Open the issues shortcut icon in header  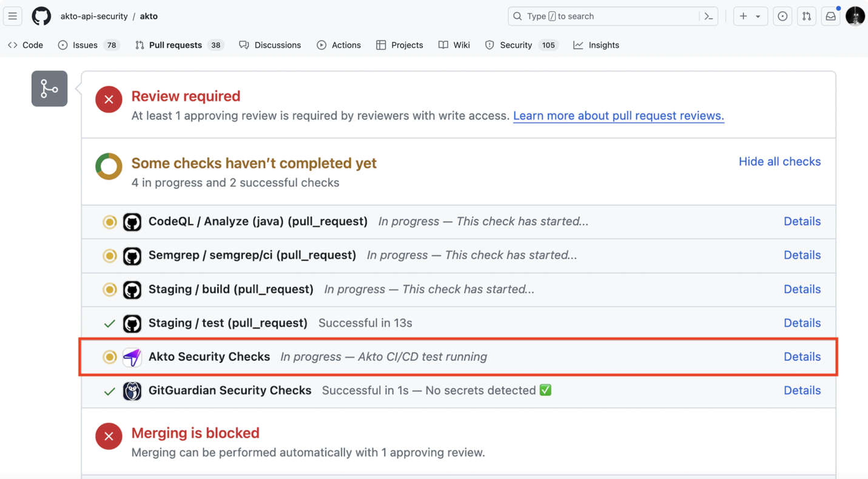782,16
